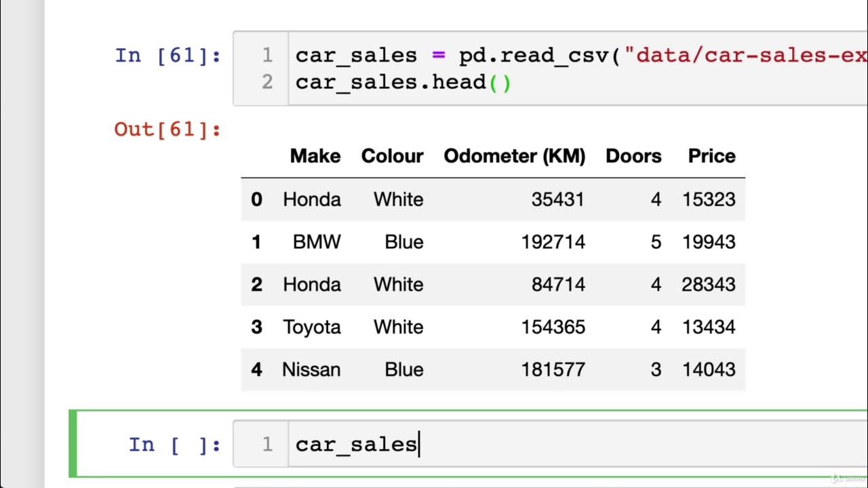Click the green selected-cell border bar

pos(73,444)
